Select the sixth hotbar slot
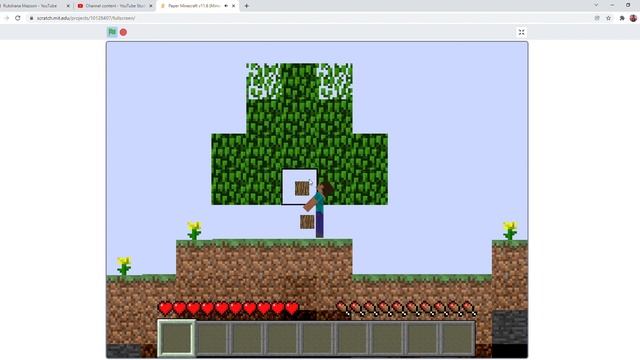Image resolution: width=640 pixels, height=360 pixels. coord(353,339)
